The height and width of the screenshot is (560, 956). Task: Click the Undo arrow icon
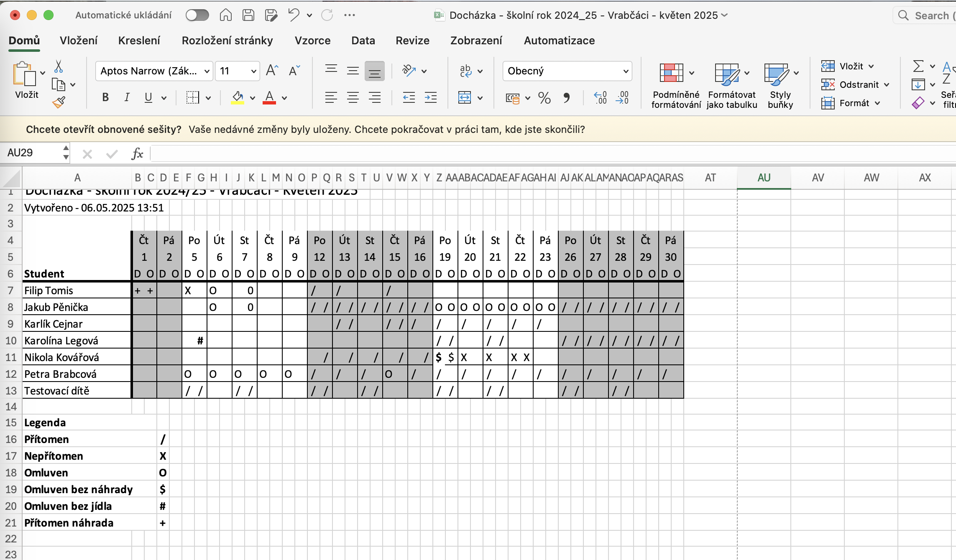pos(294,15)
